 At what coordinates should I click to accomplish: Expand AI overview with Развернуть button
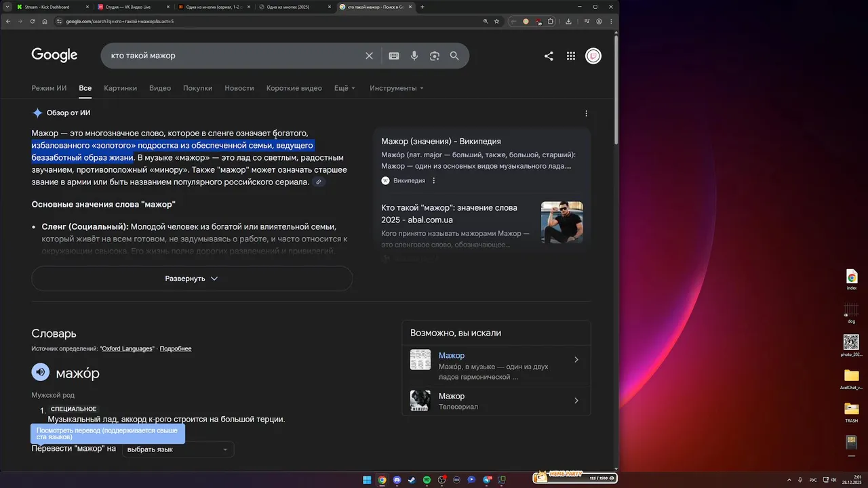192,279
